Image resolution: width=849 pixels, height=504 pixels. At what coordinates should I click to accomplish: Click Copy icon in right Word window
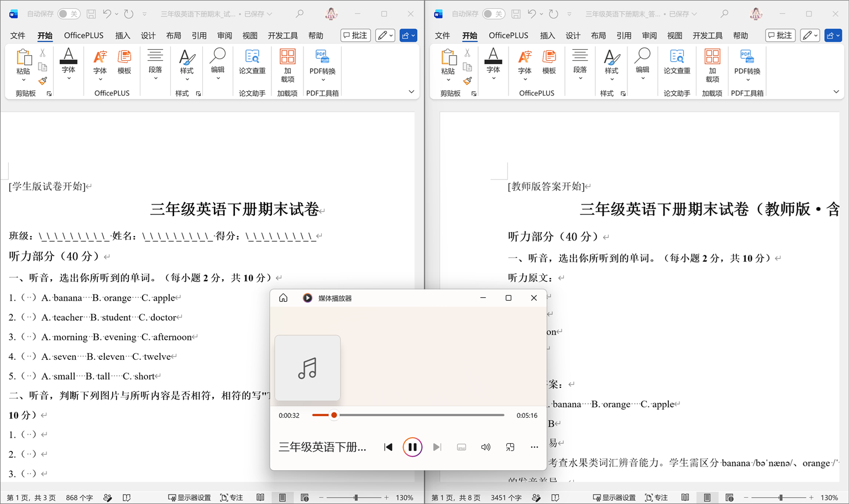click(467, 67)
